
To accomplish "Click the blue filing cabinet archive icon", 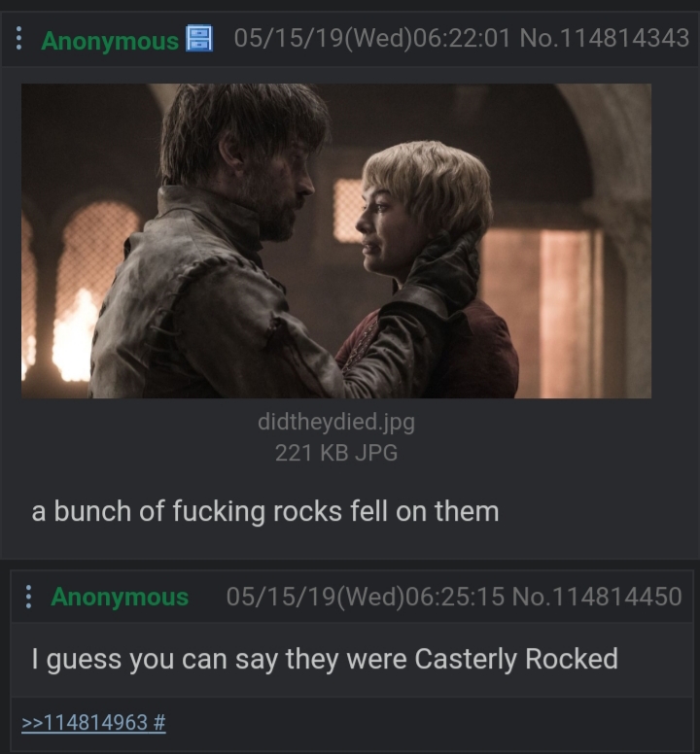I will [x=199, y=38].
